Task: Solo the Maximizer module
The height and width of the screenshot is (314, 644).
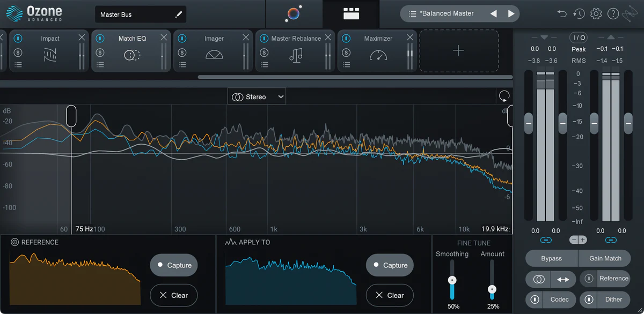Action: click(346, 53)
